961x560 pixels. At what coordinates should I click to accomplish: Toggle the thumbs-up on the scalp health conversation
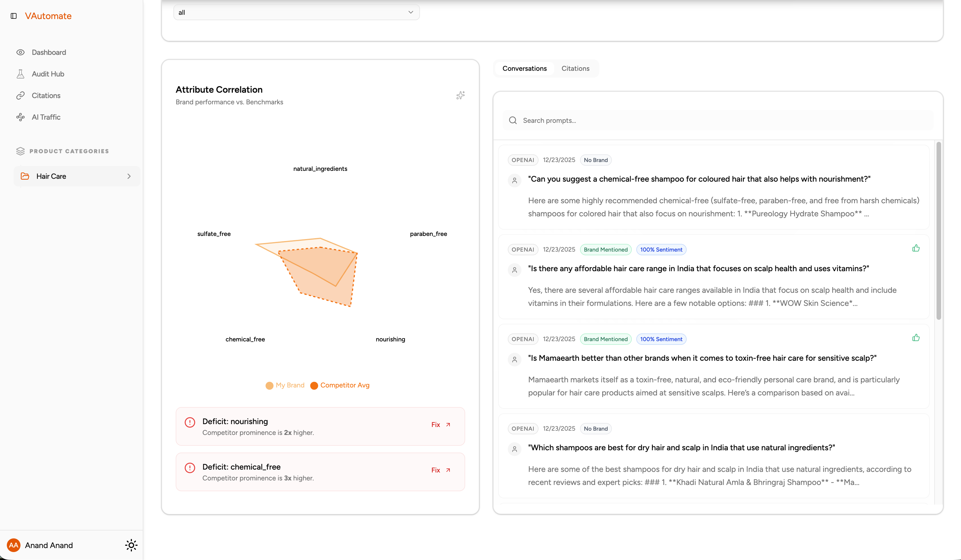916,248
